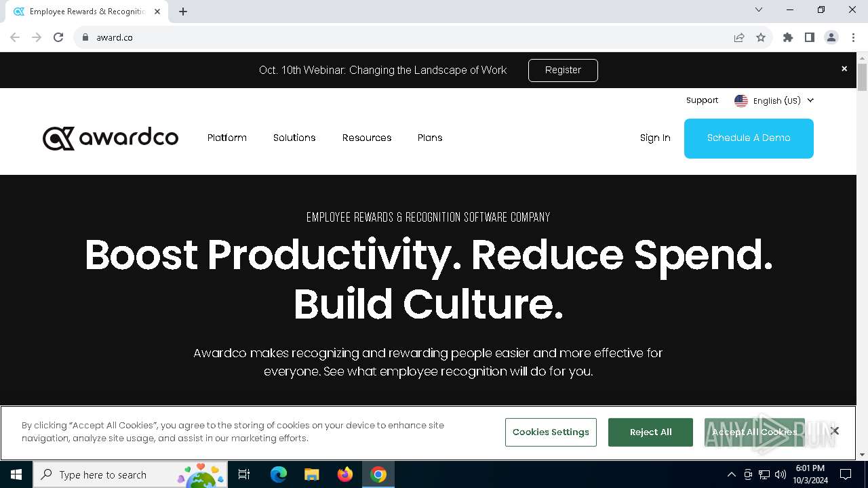This screenshot has height=488, width=868.
Task: Click the browser forward arrow
Action: 37,37
